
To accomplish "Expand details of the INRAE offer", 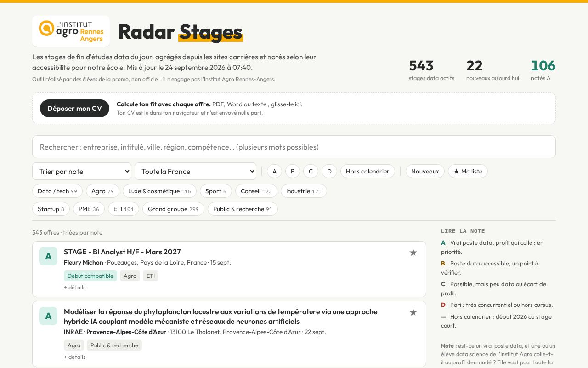I will [x=74, y=356].
